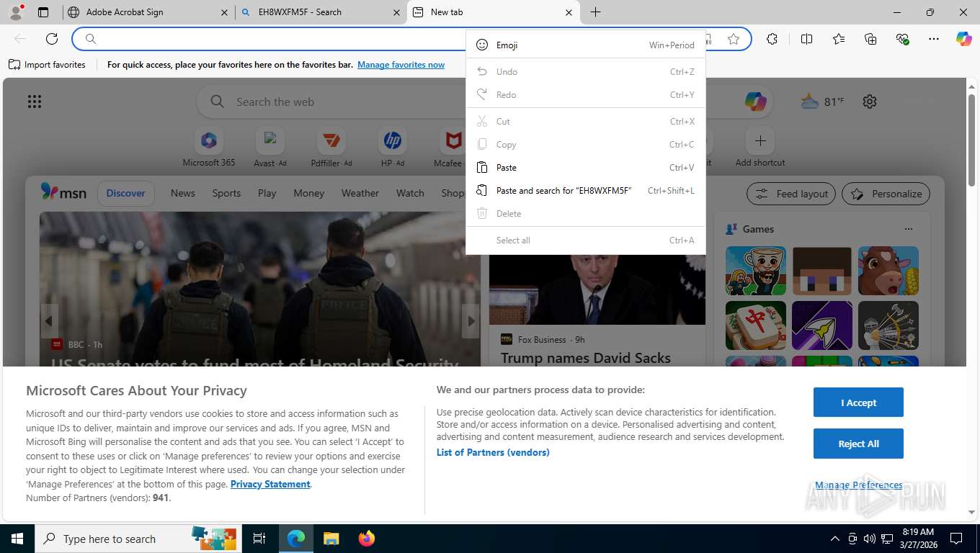This screenshot has width=980, height=553.
Task: Click the favorite star in address bar
Action: 734,39
